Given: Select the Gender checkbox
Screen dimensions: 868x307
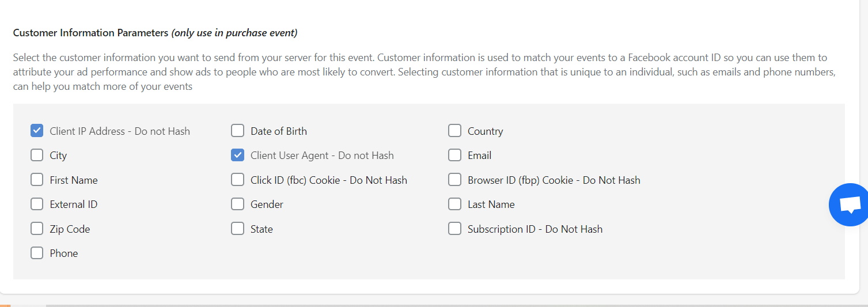Looking at the screenshot, I should (x=237, y=204).
